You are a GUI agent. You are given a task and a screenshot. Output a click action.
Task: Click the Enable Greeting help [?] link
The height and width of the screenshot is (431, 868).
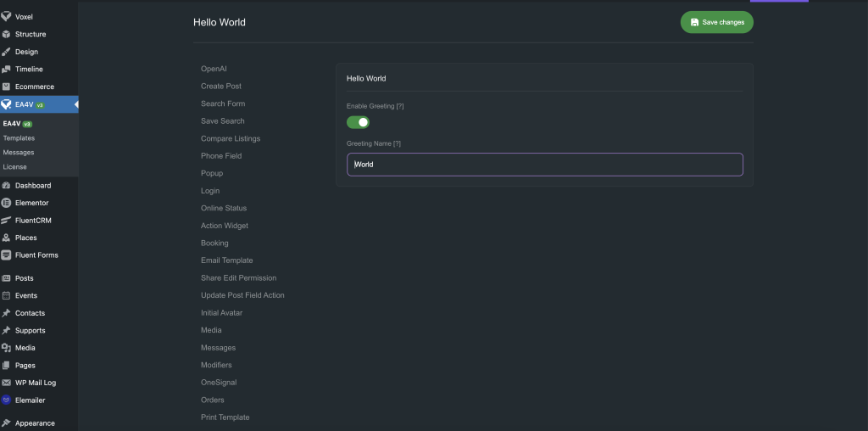(x=400, y=106)
